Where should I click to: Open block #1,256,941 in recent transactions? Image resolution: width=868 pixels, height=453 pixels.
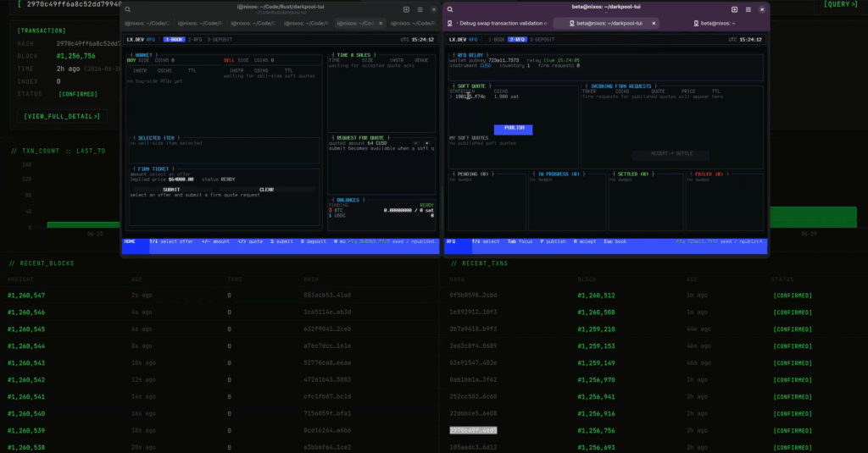pyautogui.click(x=596, y=396)
